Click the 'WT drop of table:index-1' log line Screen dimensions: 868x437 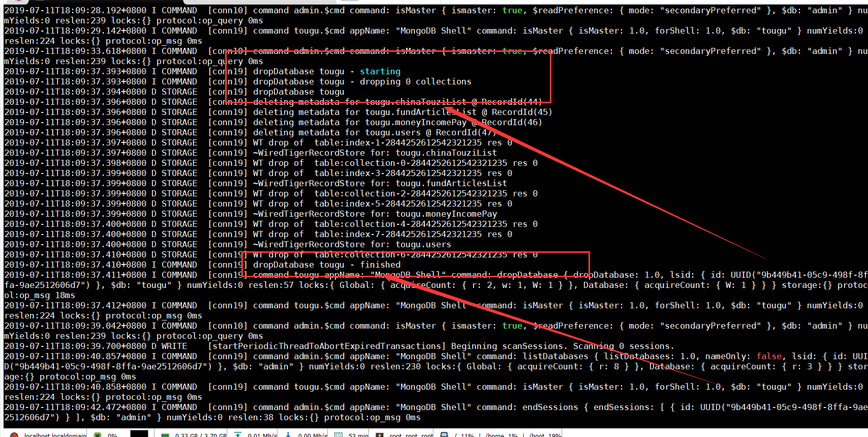[383, 142]
